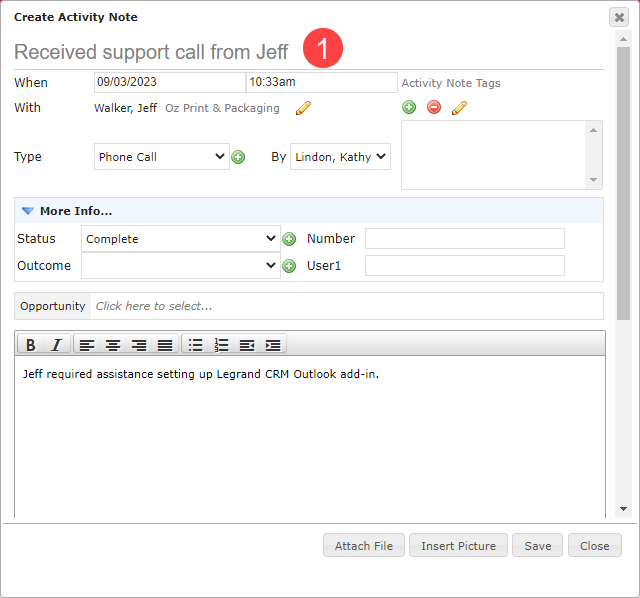
Task: Click the dialog vertical scrollbar thumb
Action: click(623, 183)
